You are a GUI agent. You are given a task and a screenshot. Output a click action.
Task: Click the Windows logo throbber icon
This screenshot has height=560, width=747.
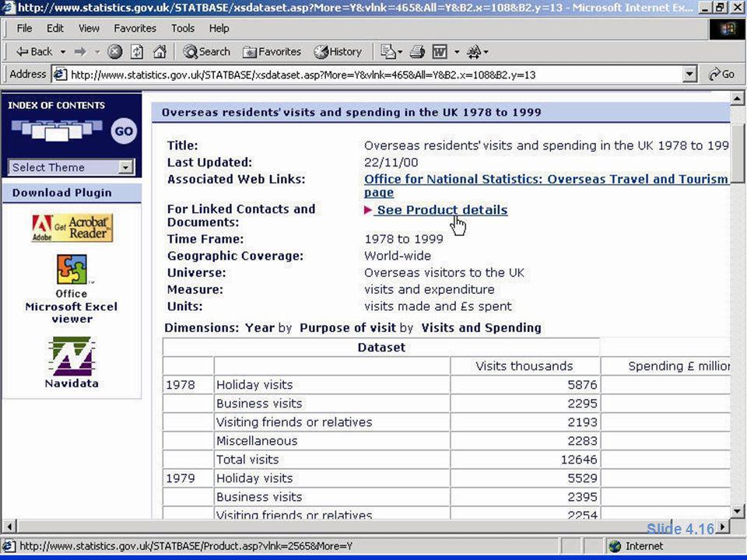[727, 29]
